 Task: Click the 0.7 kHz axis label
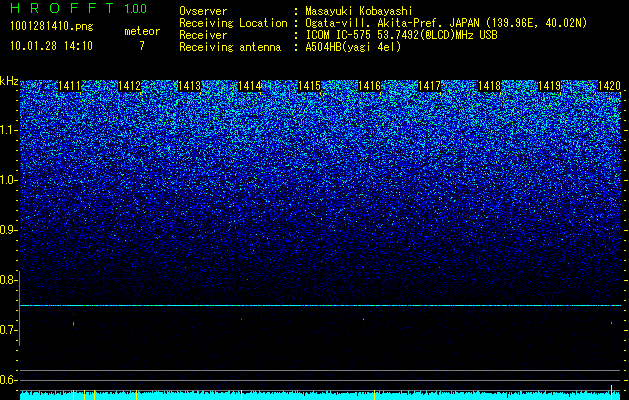(9, 330)
